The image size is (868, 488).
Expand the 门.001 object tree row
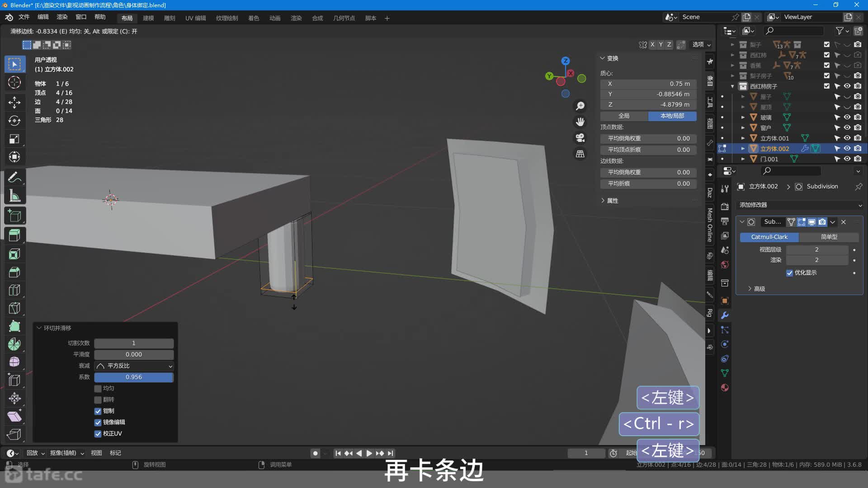[743, 159]
